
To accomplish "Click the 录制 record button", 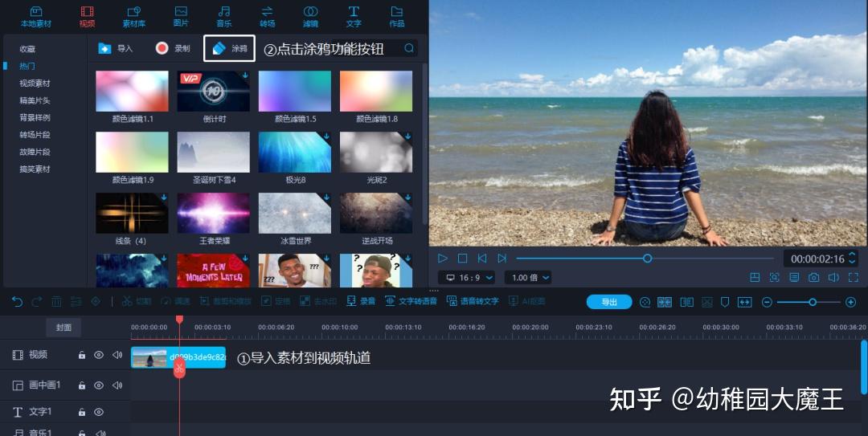I will tap(173, 49).
